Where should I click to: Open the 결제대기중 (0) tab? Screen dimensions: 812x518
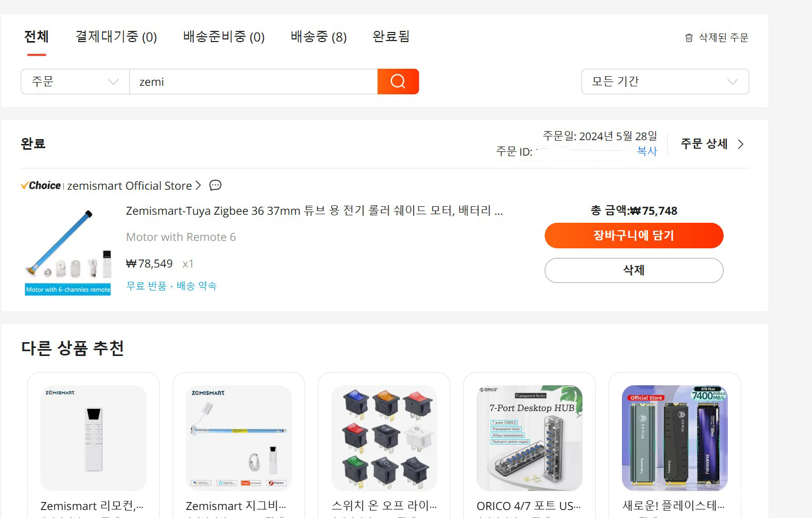click(x=116, y=37)
